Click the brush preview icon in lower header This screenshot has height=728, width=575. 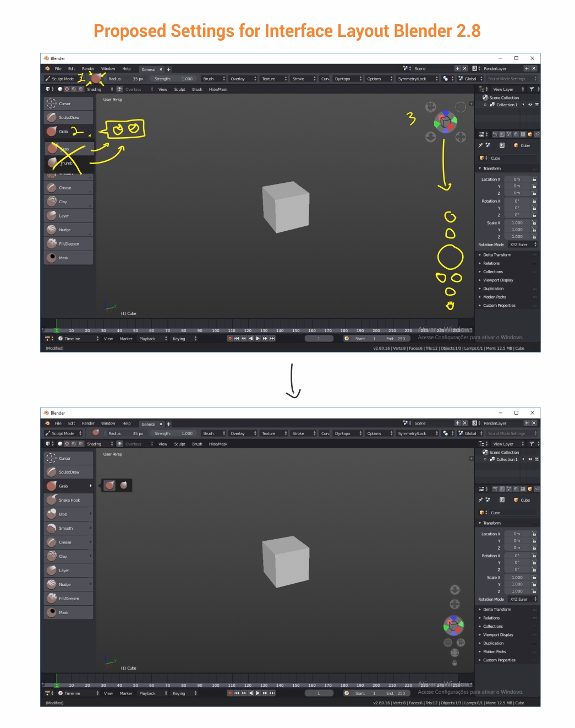pos(96,433)
